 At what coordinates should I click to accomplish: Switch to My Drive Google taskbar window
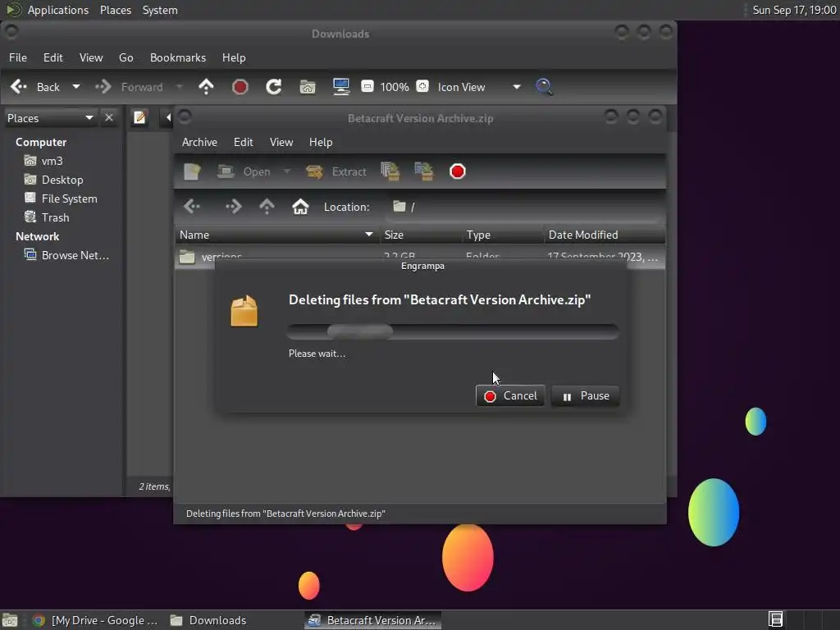95,620
